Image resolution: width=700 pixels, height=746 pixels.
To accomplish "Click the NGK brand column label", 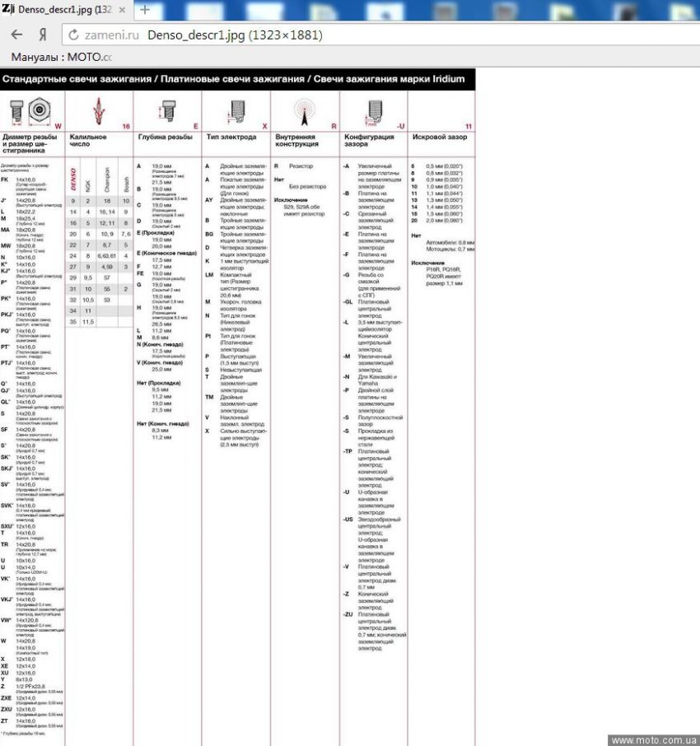I will [87, 185].
